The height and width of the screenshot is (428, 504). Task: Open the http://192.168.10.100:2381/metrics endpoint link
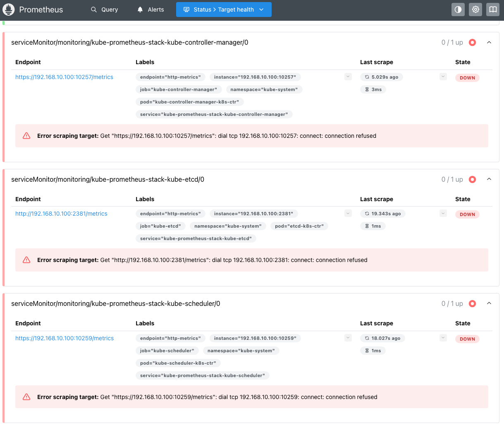(61, 214)
